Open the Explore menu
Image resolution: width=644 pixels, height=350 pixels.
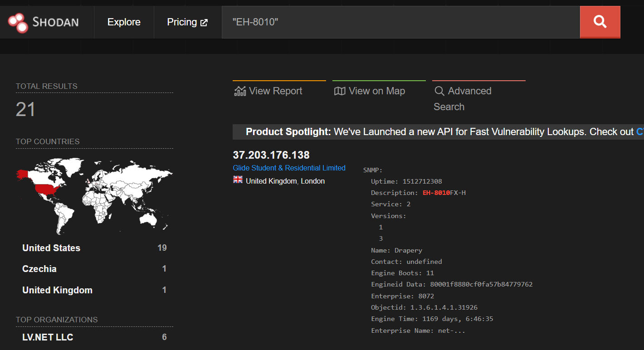click(x=124, y=22)
